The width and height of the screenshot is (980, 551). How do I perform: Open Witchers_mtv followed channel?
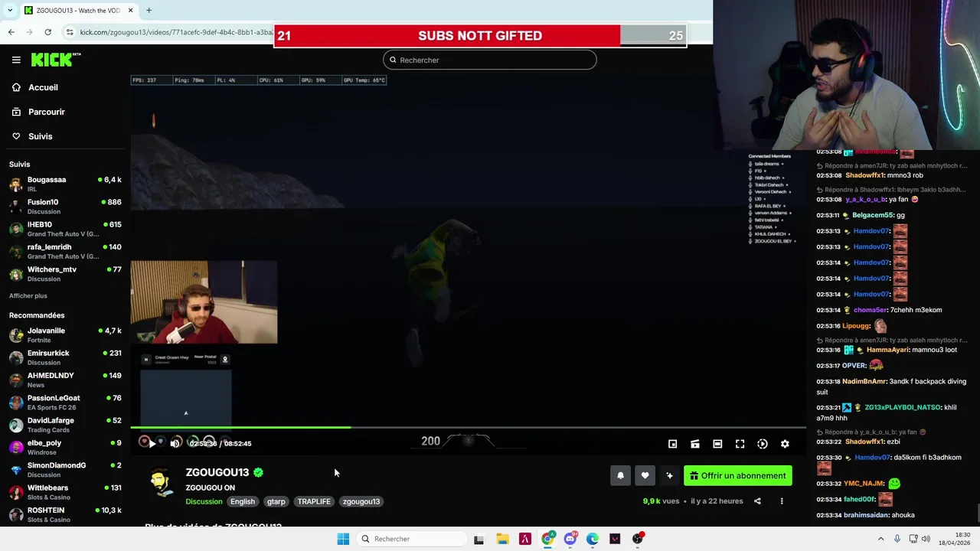[x=65, y=274]
